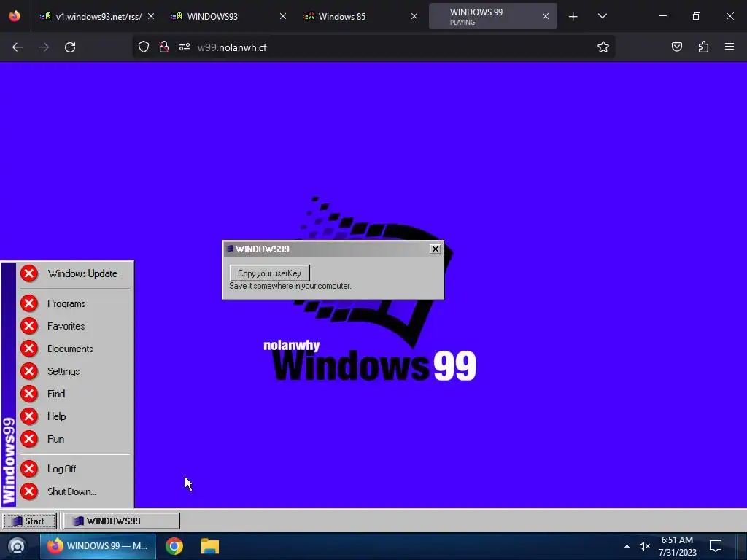This screenshot has height=560, width=747.
Task: Open the OS start button on taskbar
Action: [18, 546]
